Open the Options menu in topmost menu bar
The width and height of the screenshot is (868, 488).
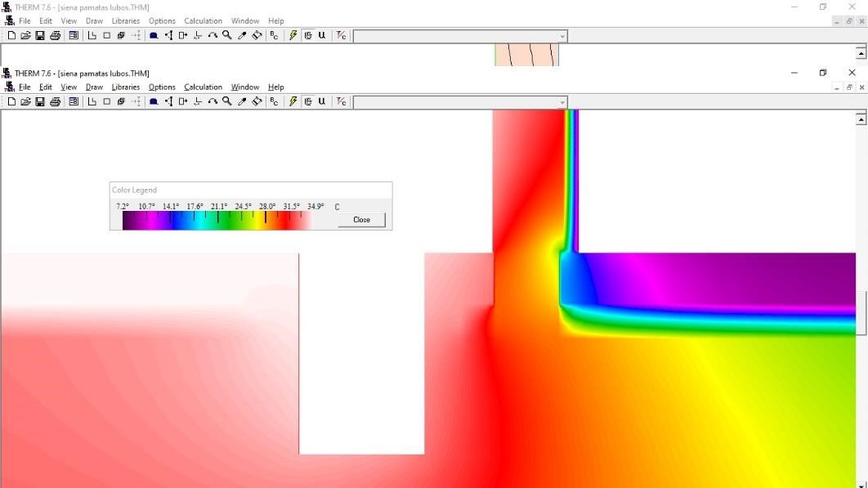point(162,21)
